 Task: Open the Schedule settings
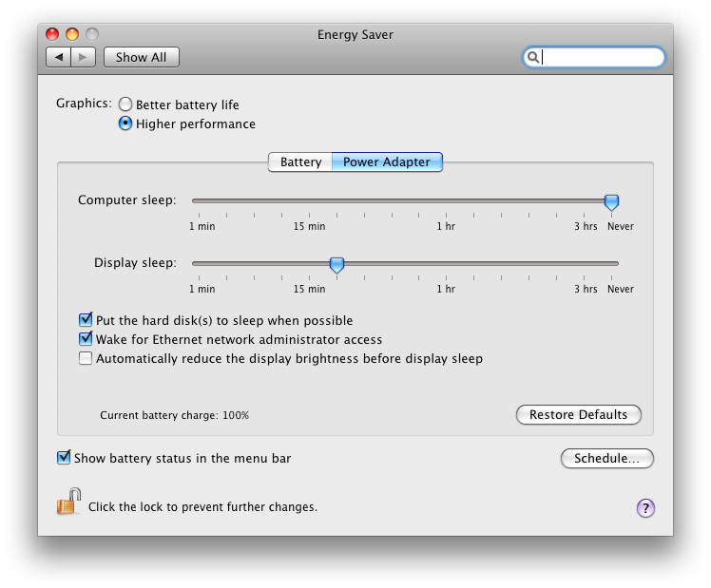pos(606,458)
